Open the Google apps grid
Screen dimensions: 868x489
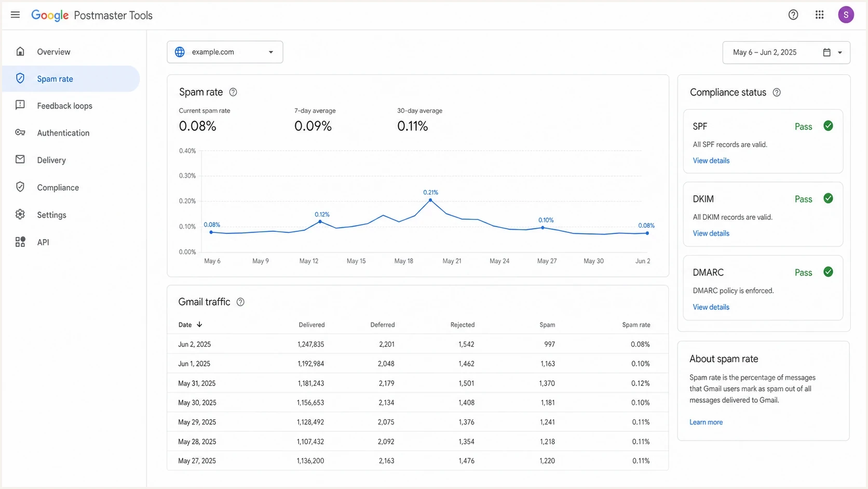pyautogui.click(x=819, y=15)
